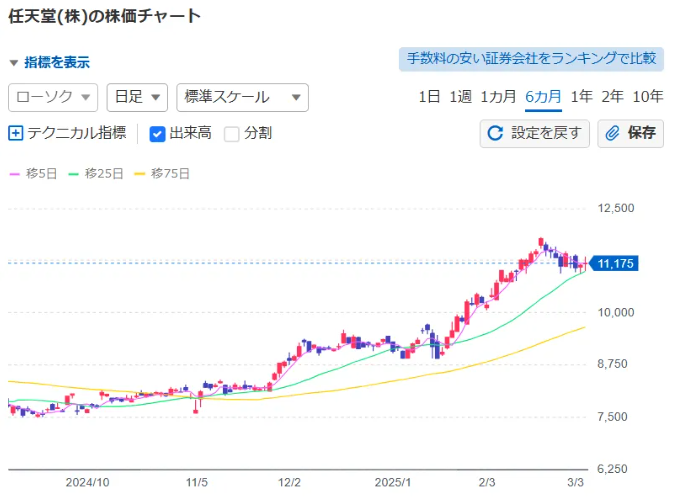Screen dimensions: 673x500
Task: Click the 12/2 date label
Action: pos(289,482)
